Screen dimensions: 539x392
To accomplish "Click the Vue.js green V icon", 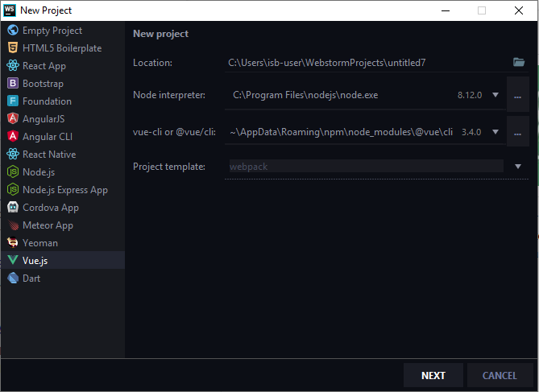I will coord(13,260).
